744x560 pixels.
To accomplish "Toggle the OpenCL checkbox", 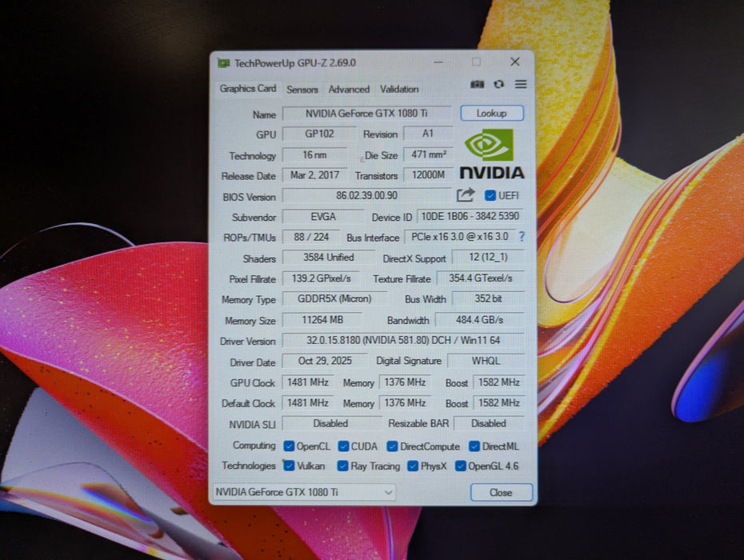I will click(x=289, y=446).
